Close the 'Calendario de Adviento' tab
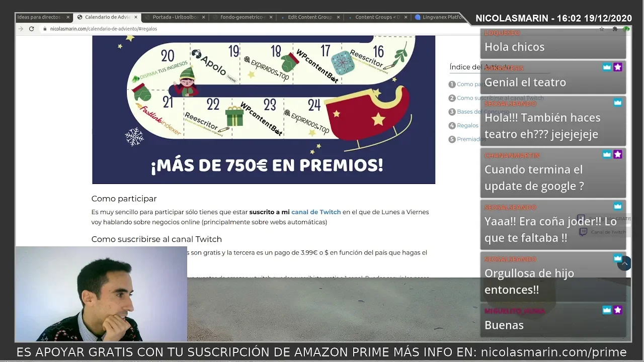 [x=136, y=17]
